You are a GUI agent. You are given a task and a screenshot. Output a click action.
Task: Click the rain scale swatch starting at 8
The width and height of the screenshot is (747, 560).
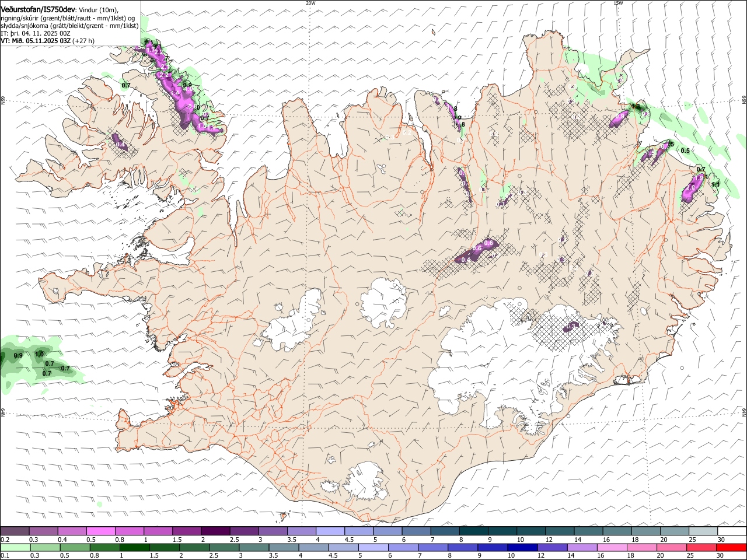[x=462, y=548]
